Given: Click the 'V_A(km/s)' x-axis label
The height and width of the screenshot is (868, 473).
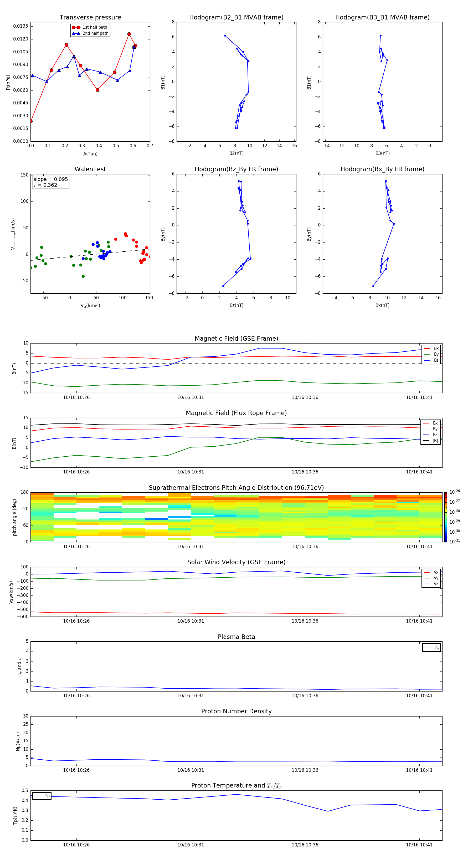Looking at the screenshot, I should 90,306.
